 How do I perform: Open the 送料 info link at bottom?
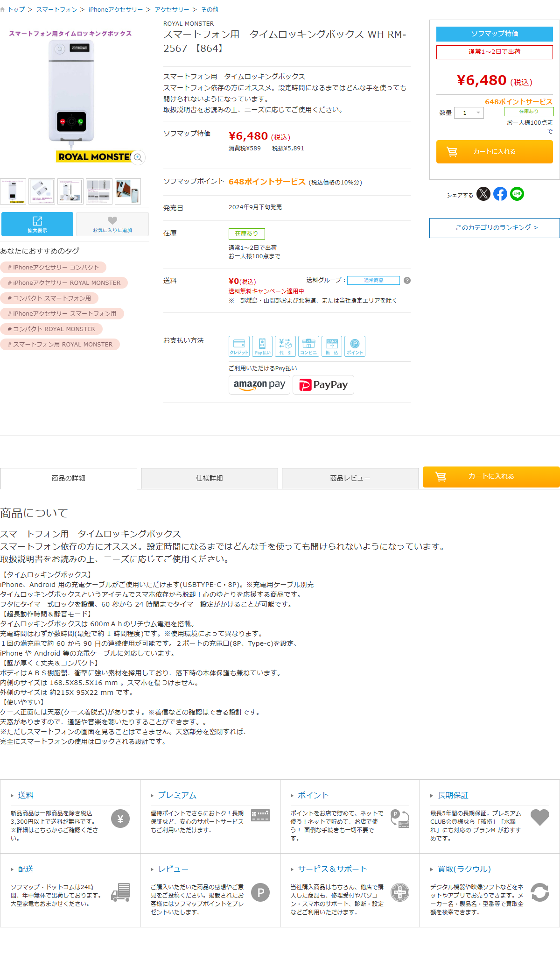26,795
